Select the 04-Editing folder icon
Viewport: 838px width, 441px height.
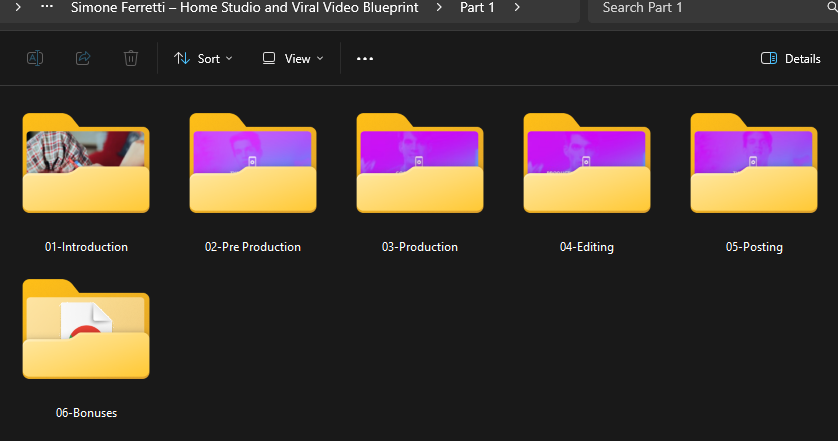coord(587,170)
